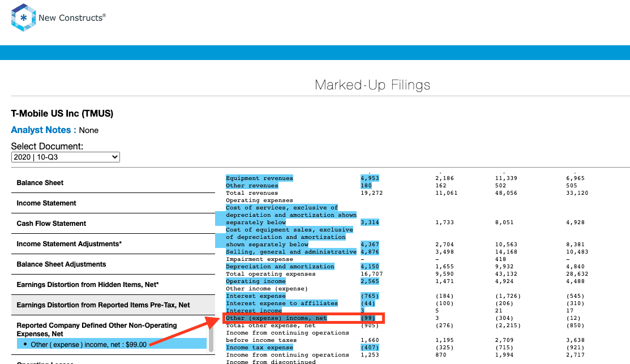
Task: Click the Impairment expense row label
Action: 259,259
